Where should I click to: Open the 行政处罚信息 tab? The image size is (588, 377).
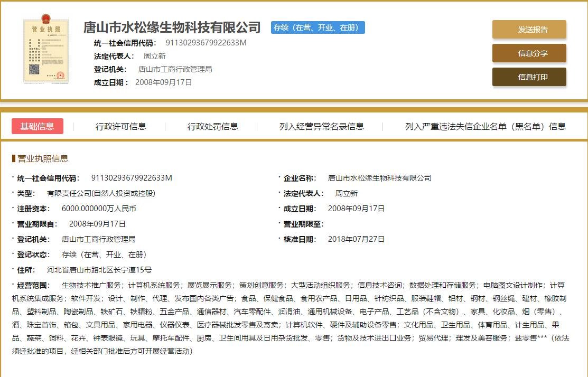coord(214,126)
